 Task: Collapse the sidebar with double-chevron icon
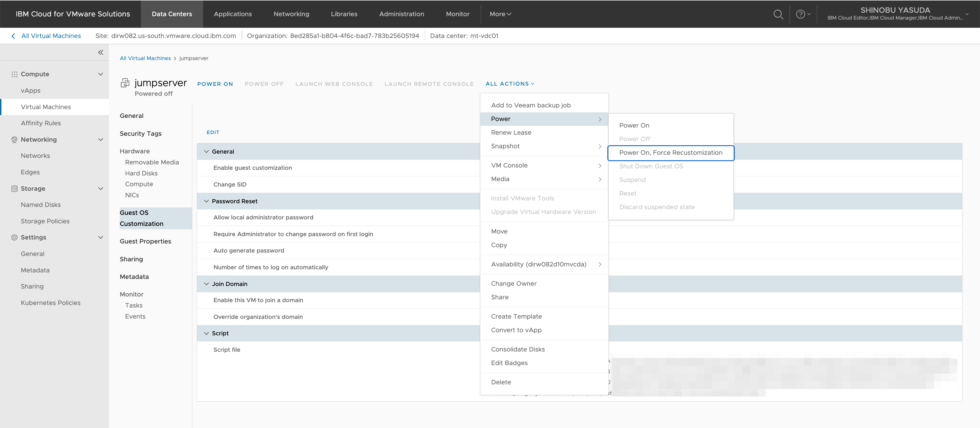(x=100, y=52)
